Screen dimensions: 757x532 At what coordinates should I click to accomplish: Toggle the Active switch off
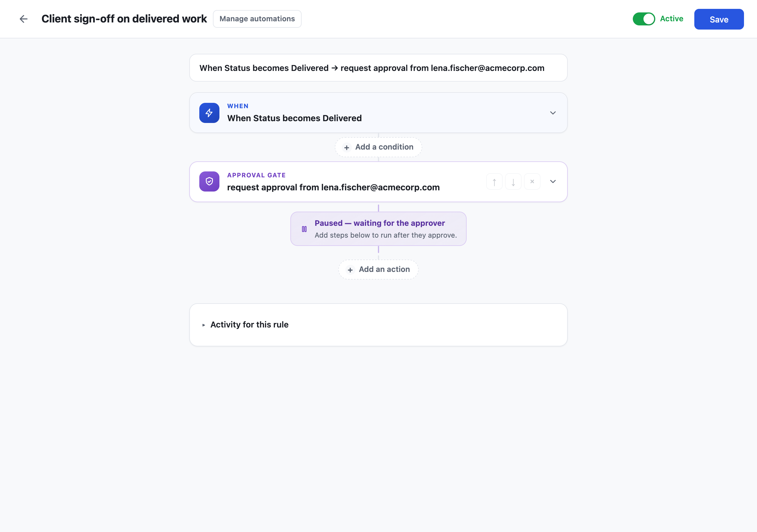click(x=643, y=19)
